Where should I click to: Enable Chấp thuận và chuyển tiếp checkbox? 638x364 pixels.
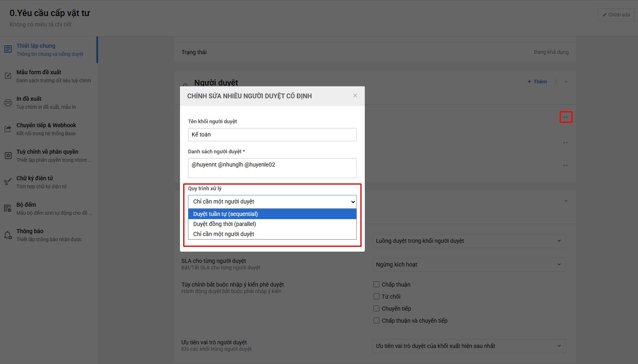[376, 321]
